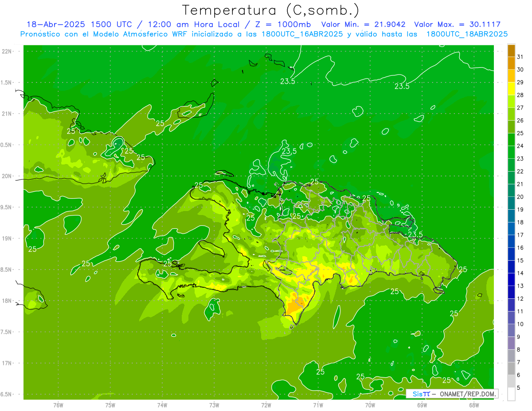Click the "72W" longitude label
The height and width of the screenshot is (411, 532).
click(266, 405)
